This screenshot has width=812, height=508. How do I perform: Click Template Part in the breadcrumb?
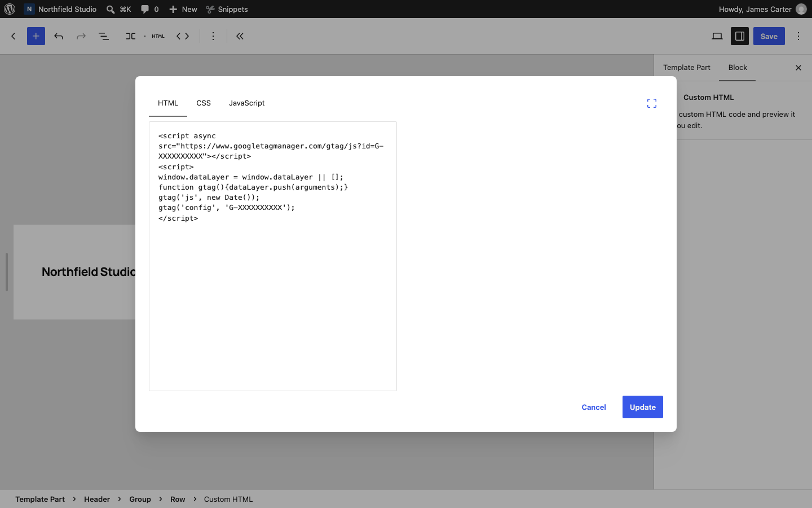[x=40, y=500]
